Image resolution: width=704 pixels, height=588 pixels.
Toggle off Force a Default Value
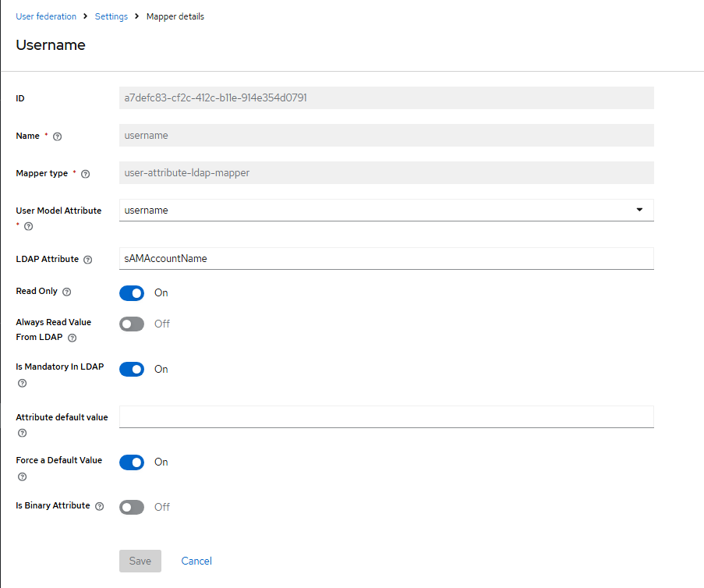click(x=132, y=462)
